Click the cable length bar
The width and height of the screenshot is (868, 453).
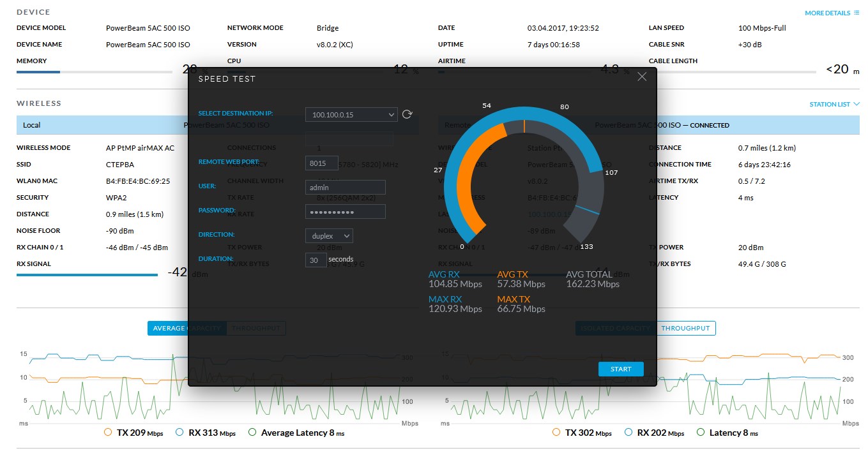point(733,72)
